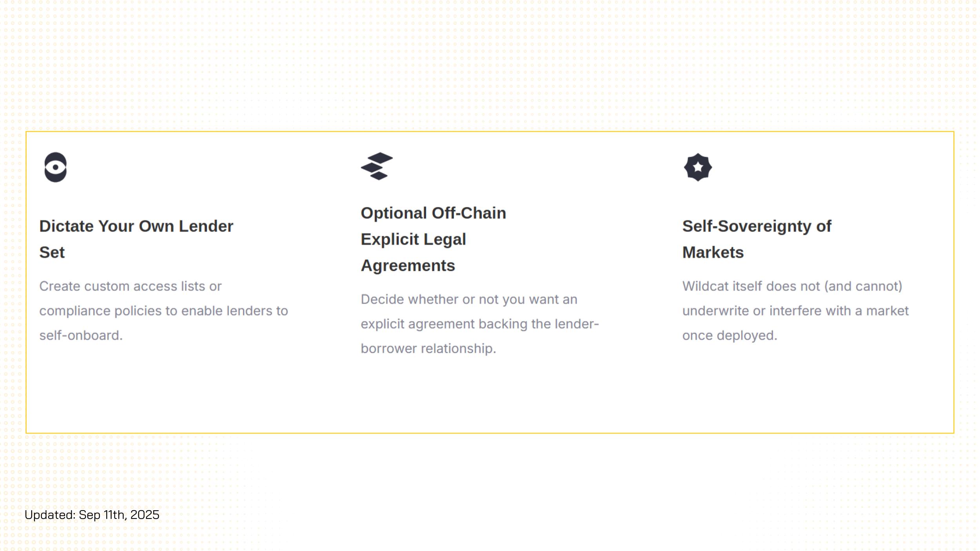Viewport: 980px width, 551px height.
Task: Click the star badge icon
Action: coord(698,167)
